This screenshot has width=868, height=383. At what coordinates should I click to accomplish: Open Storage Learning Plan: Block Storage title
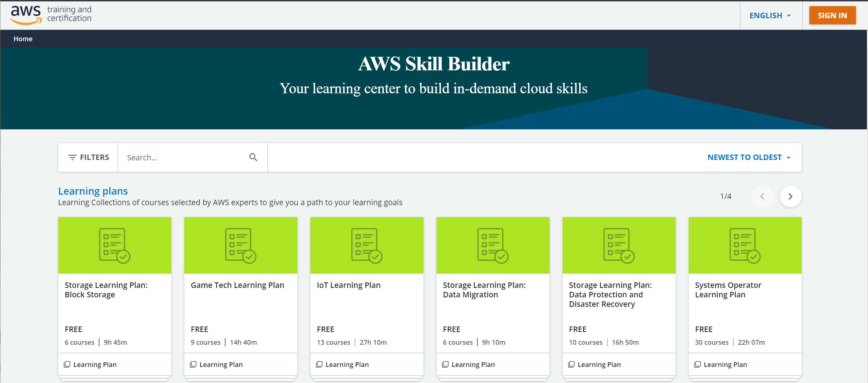pyautogui.click(x=106, y=290)
